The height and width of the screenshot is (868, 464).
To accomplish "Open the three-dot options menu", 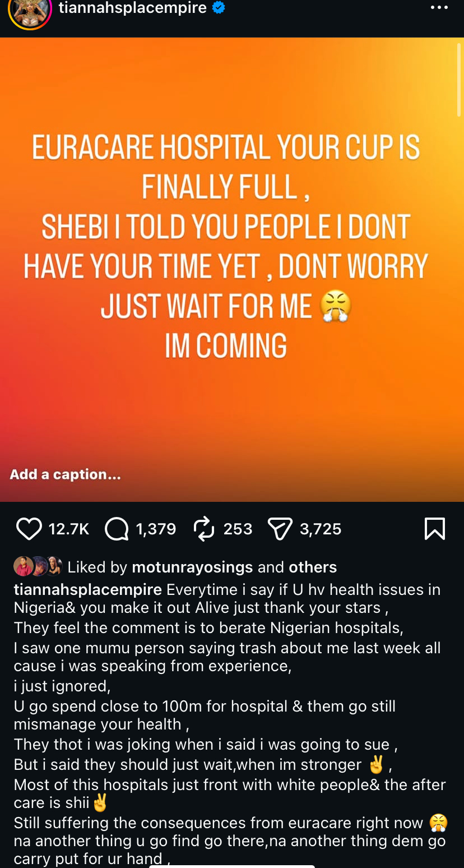I will click(x=439, y=8).
